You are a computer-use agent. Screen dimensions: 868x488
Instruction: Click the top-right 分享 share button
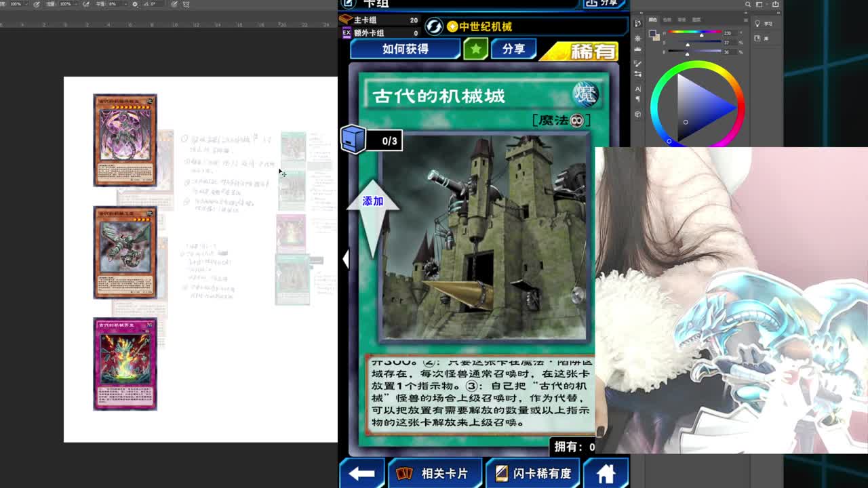(x=604, y=3)
